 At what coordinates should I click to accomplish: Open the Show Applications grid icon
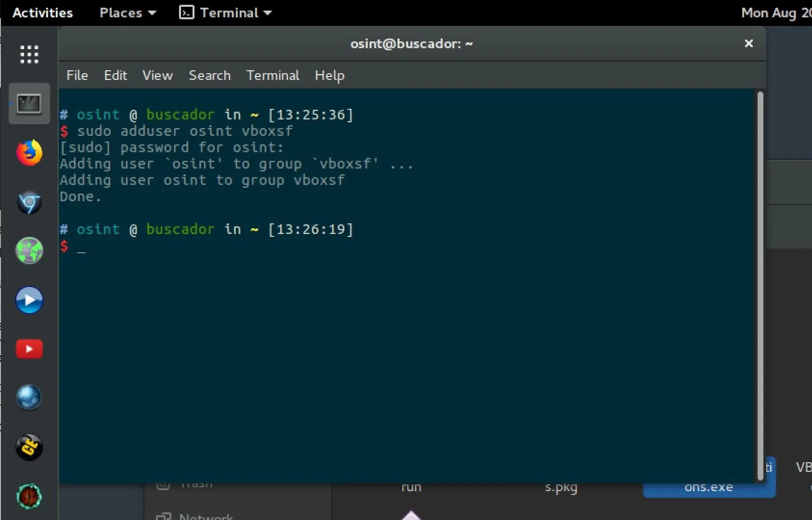tap(29, 54)
